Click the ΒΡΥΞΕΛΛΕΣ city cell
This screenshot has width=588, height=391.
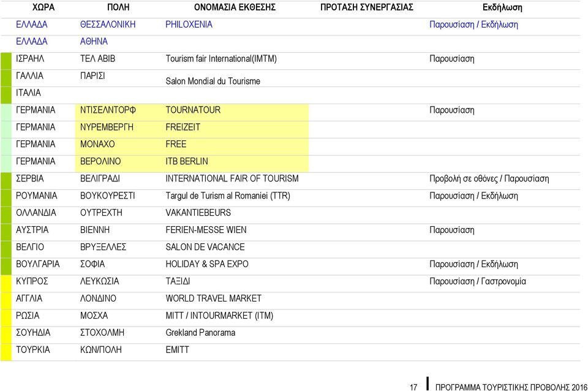click(x=103, y=247)
